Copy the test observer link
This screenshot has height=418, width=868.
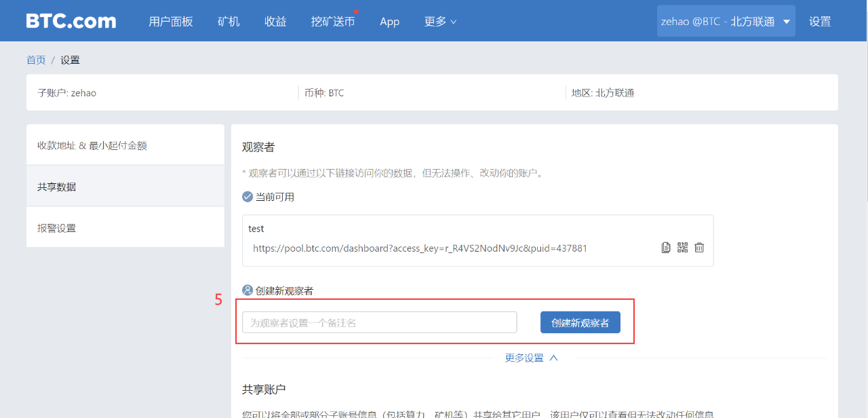click(666, 248)
